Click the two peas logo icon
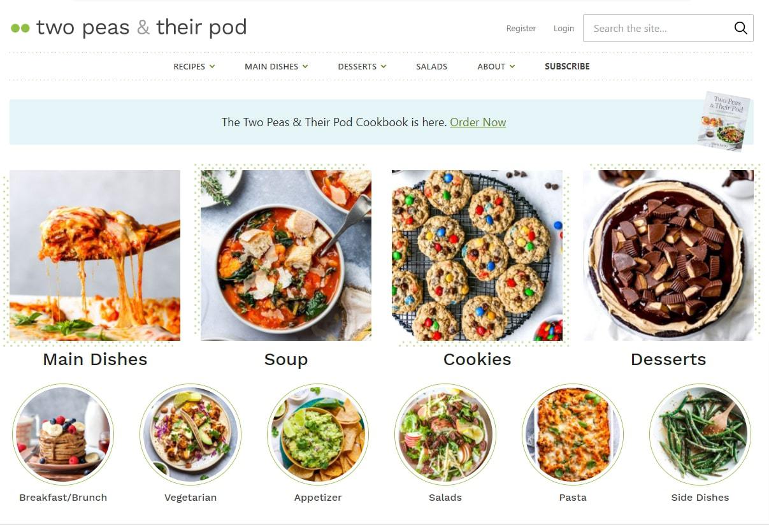 pos(20,28)
